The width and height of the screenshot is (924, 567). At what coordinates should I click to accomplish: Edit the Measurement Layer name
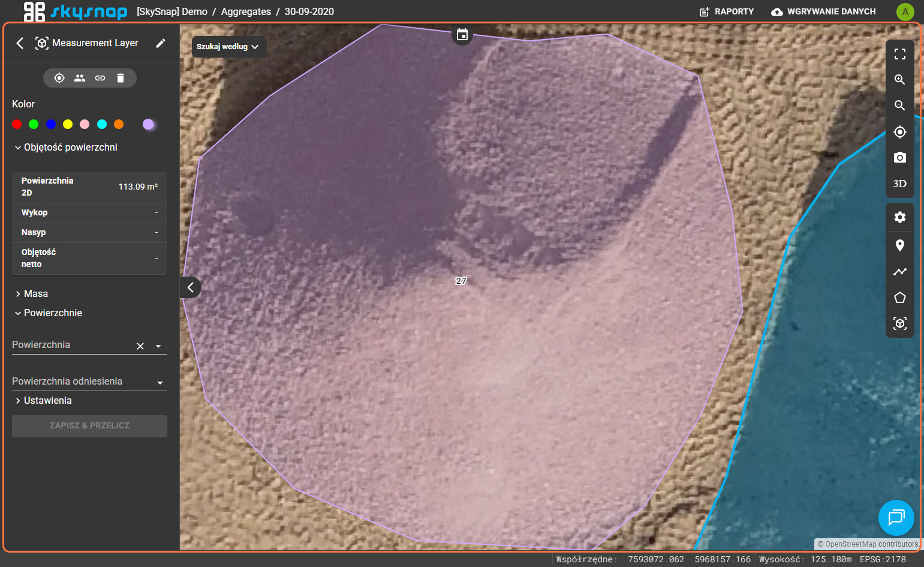pos(161,43)
